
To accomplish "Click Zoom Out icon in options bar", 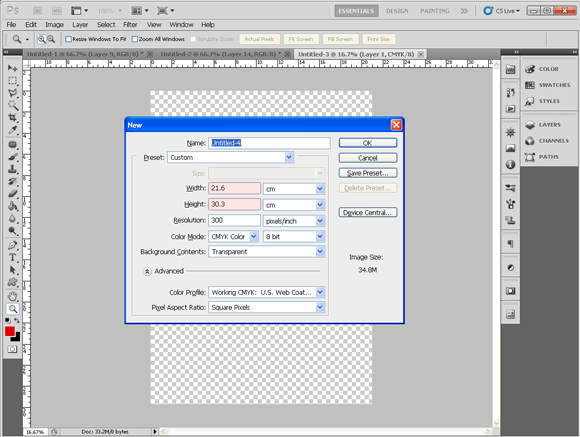I will [x=51, y=39].
